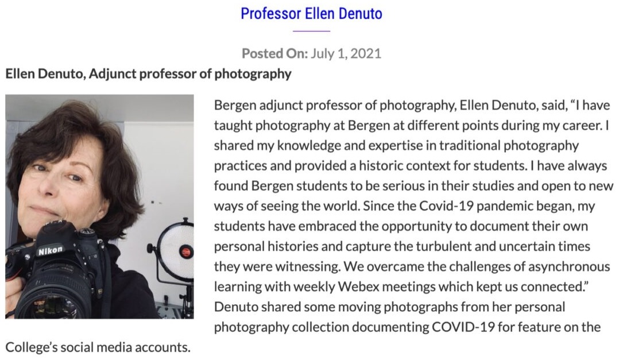
Task: Open the Professor Ellen Denuto title link
Action: point(311,13)
